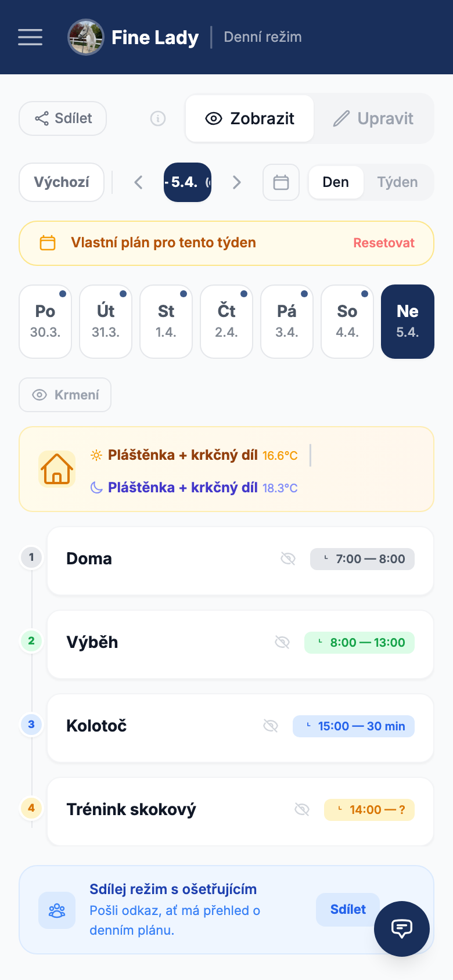Advance to next day with right chevron
The width and height of the screenshot is (453, 980).
click(x=237, y=182)
